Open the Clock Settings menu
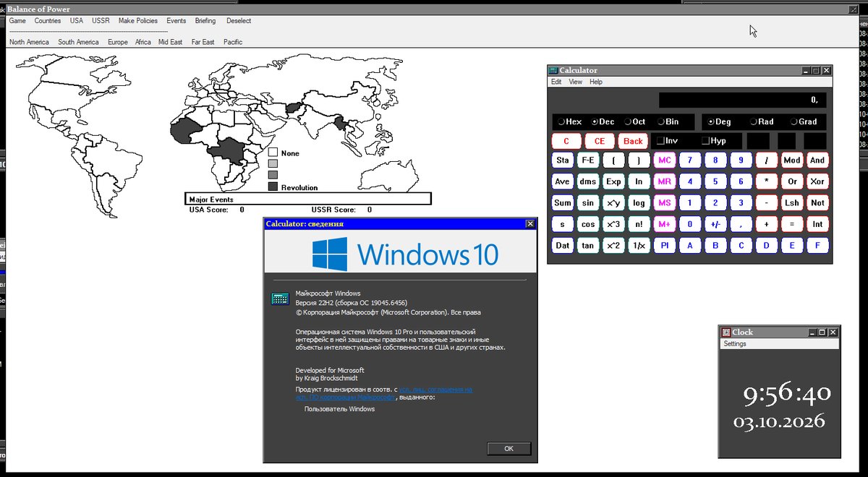The height and width of the screenshot is (477, 868). [735, 344]
